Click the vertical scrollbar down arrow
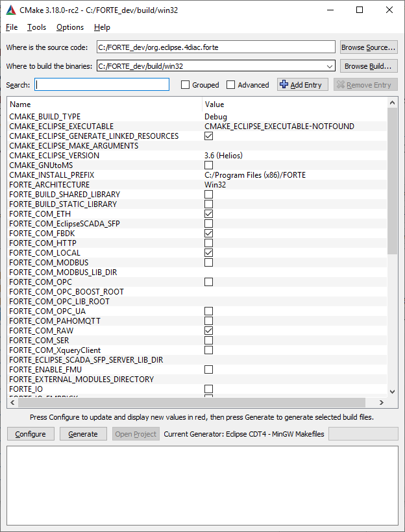This screenshot has height=532, width=405. 392,391
